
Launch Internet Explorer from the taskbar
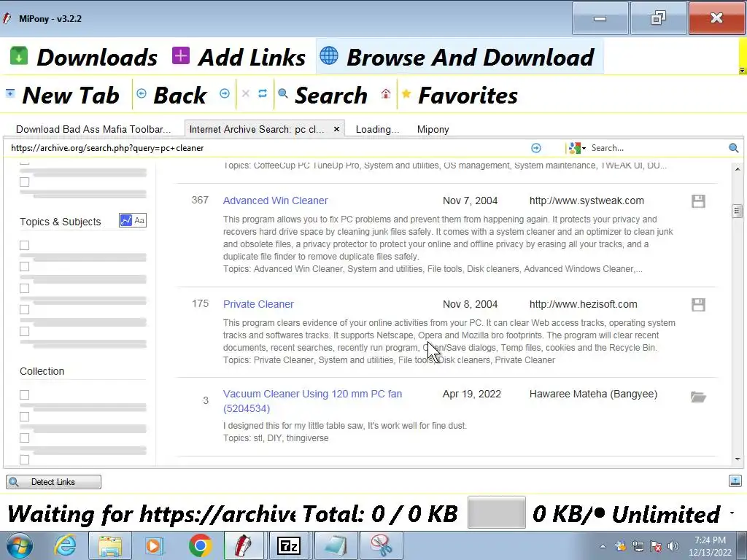65,545
